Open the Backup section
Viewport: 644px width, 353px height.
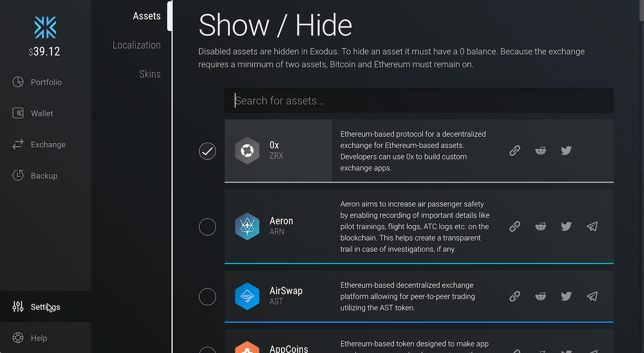(x=45, y=175)
